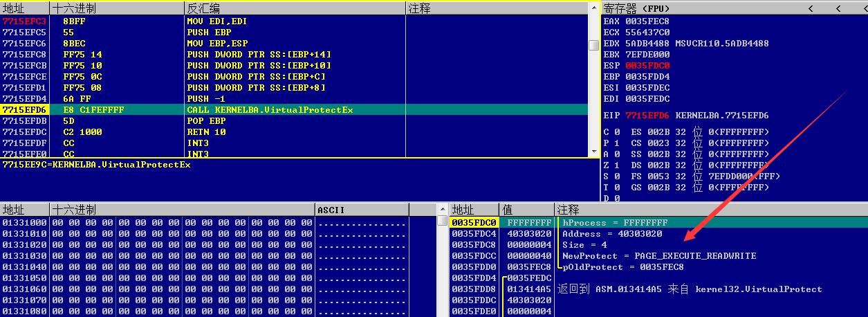Click the E8 C1FEFFFF hex bytes cell
868x317 pixels.
[x=93, y=110]
